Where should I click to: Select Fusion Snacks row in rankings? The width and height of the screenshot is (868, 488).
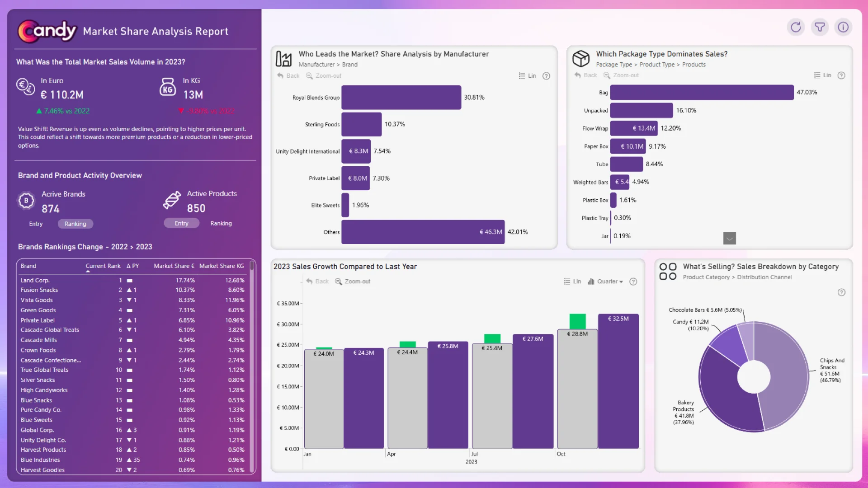(132, 290)
